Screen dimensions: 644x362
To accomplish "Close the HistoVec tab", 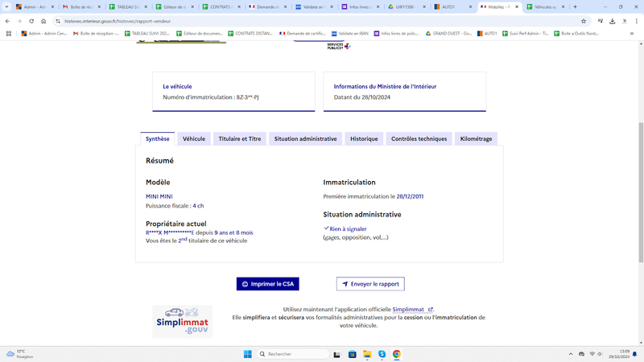I will (517, 7).
